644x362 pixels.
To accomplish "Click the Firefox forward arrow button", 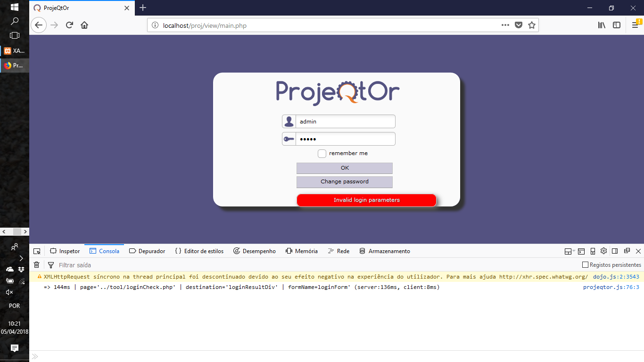I will pos(54,25).
